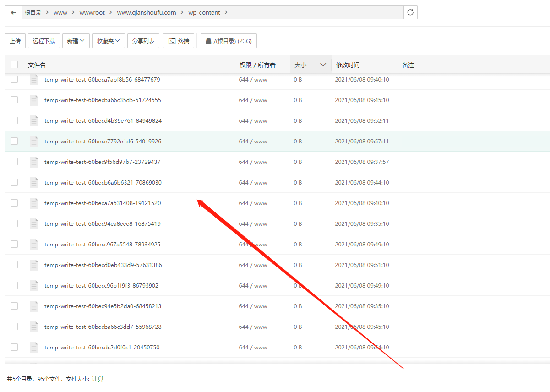Click the root directory disk (23G) button
Viewport: 550px width, 392px height.
point(229,41)
